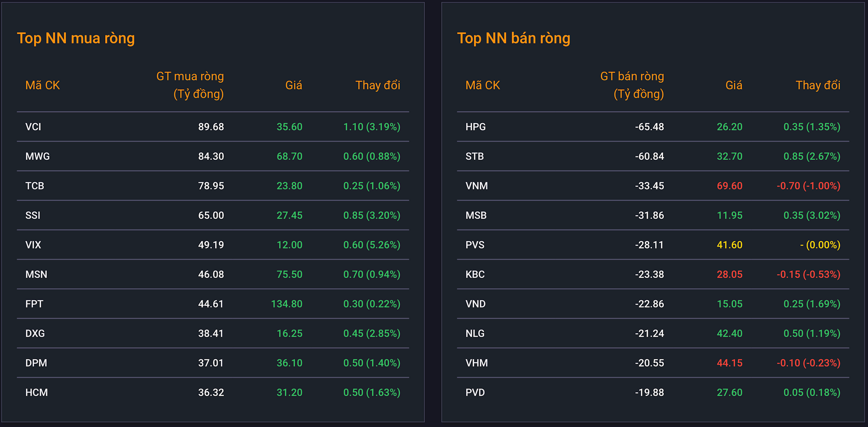This screenshot has height=427, width=868.
Task: Click the "GT bán ròng (Tỷ đồng)" column header
Action: point(632,85)
